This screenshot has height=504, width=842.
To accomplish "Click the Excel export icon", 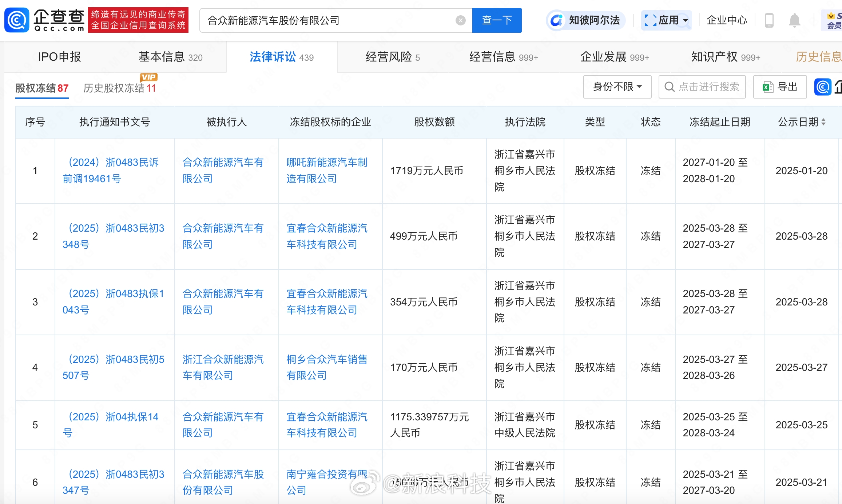I will (x=767, y=87).
